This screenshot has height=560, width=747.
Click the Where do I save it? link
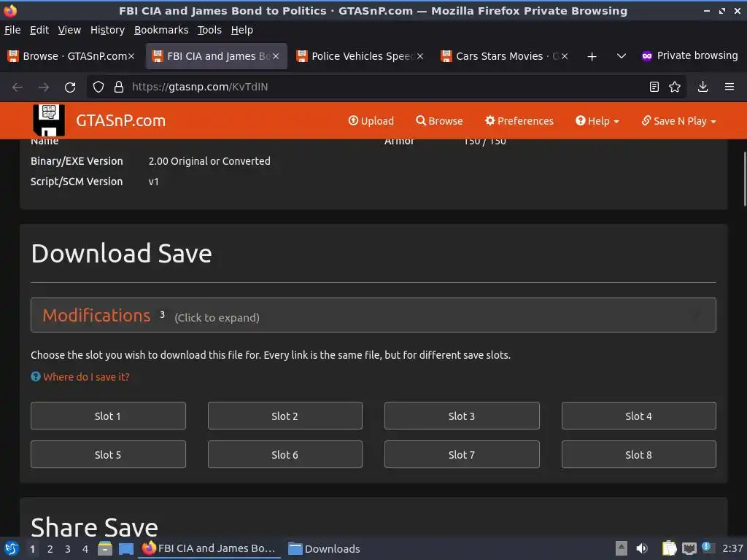point(86,377)
